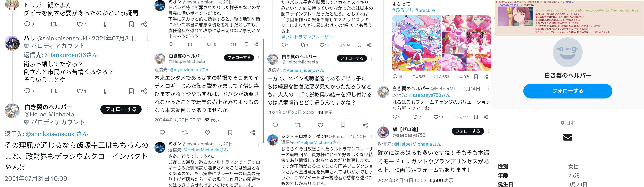Click the envelope message icon on profile

[568, 137]
